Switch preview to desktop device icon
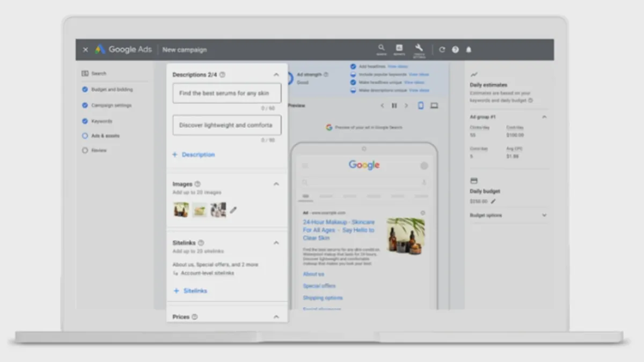The width and height of the screenshot is (644, 362). coord(434,106)
